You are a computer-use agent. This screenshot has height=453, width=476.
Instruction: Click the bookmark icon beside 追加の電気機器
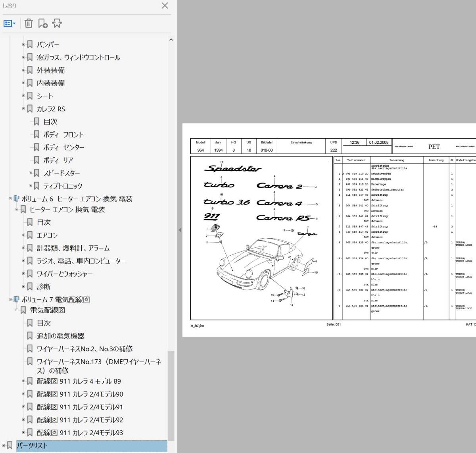point(30,336)
